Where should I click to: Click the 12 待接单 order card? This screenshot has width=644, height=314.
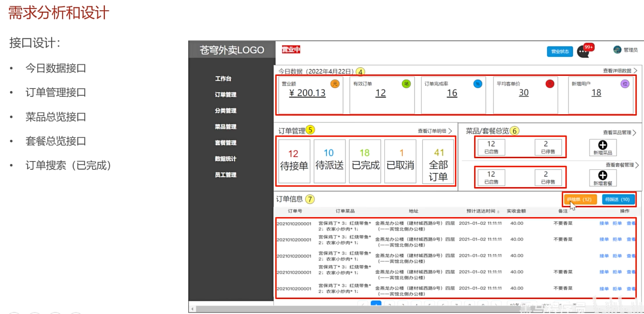click(294, 161)
